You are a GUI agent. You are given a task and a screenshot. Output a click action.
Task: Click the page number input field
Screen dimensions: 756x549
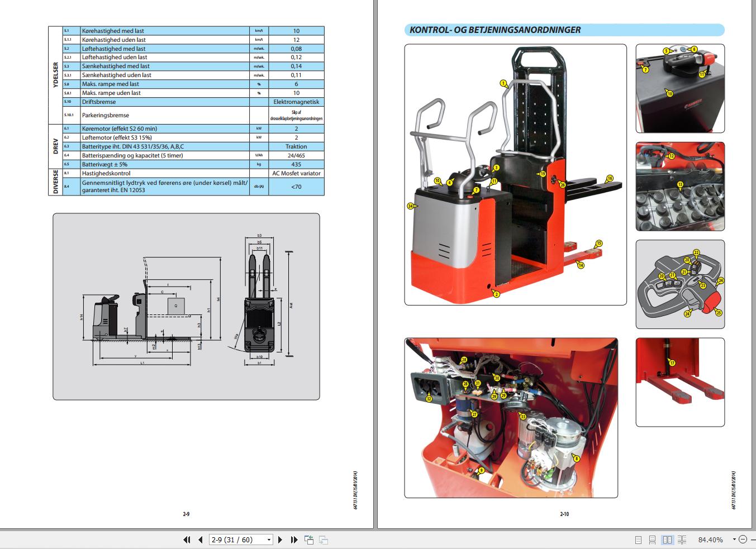point(235,540)
